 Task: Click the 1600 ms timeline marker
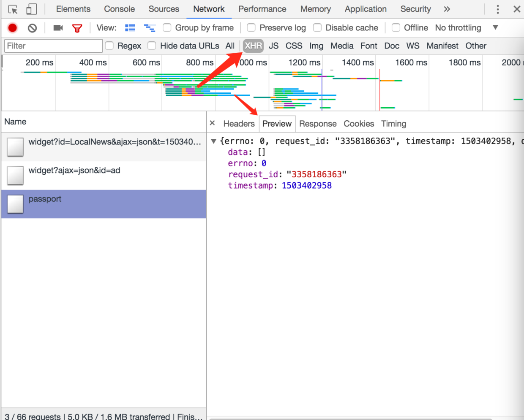coord(411,62)
